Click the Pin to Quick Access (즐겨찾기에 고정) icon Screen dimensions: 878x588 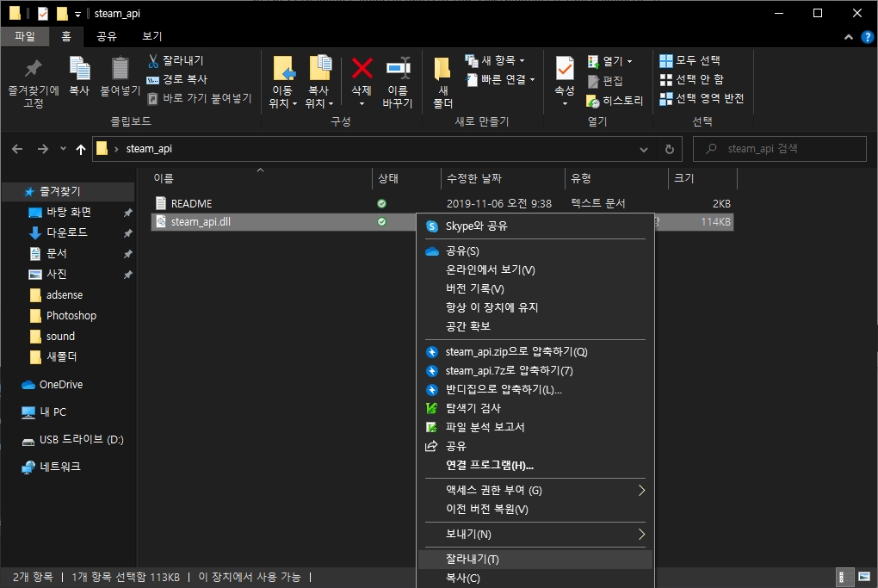click(34, 68)
